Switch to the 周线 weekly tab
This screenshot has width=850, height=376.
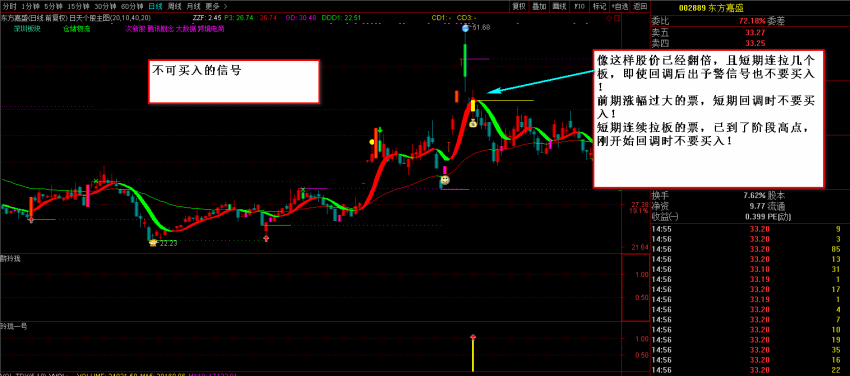(x=174, y=7)
